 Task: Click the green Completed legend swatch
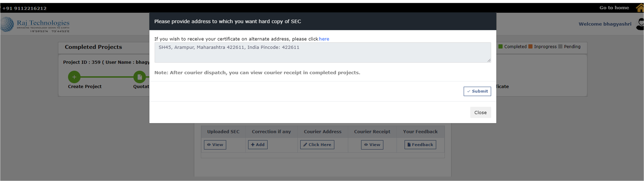click(501, 46)
